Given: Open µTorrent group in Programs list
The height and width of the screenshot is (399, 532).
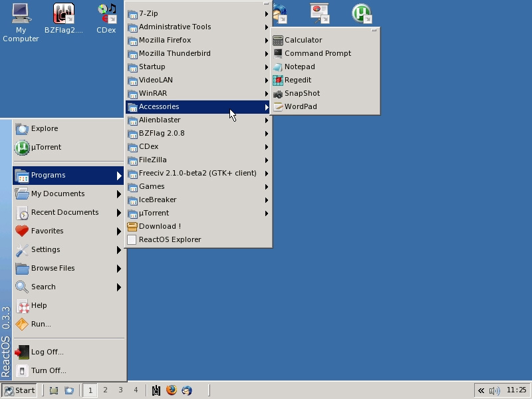Looking at the screenshot, I should click(198, 213).
